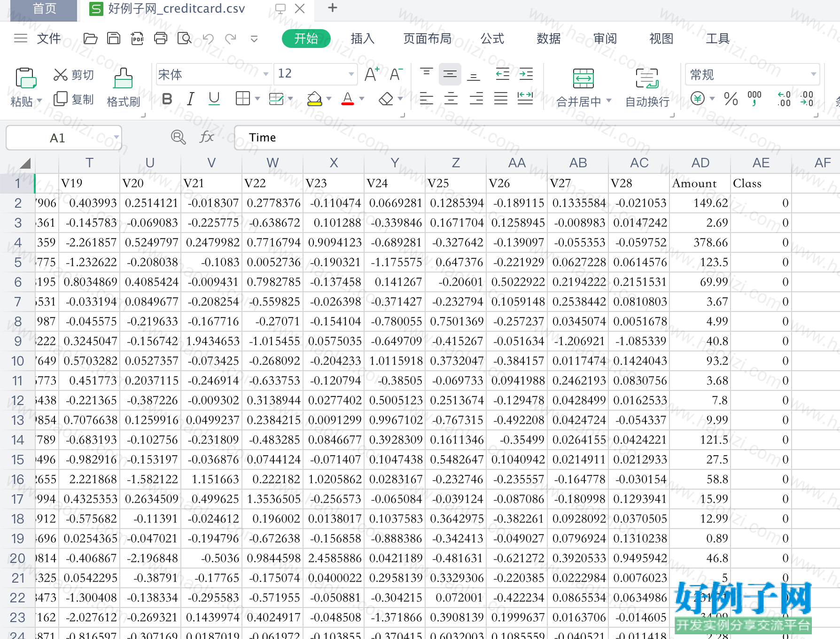Viewport: 840px width, 639px height.
Task: Open hamburger menu icon beside 文件
Action: 21,39
